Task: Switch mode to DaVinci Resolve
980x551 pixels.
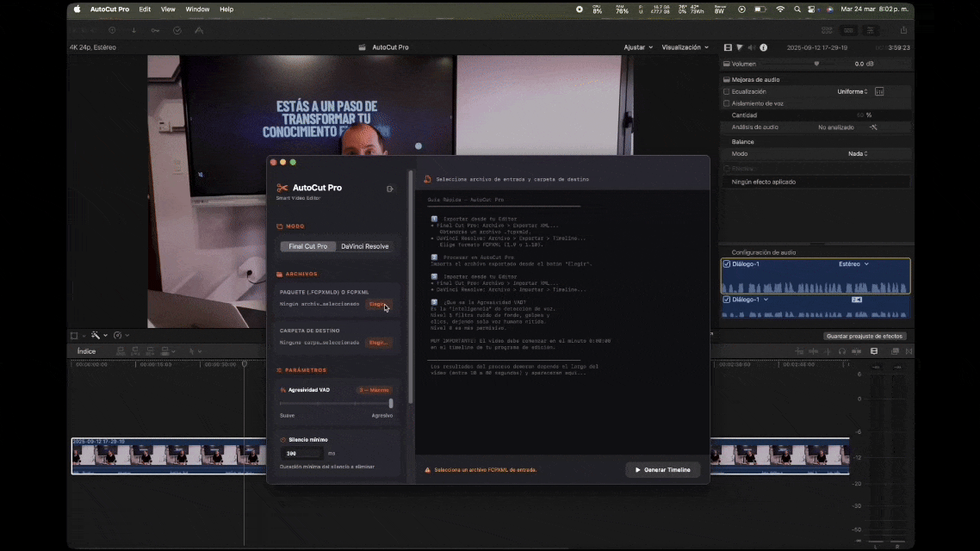Action: tap(364, 246)
